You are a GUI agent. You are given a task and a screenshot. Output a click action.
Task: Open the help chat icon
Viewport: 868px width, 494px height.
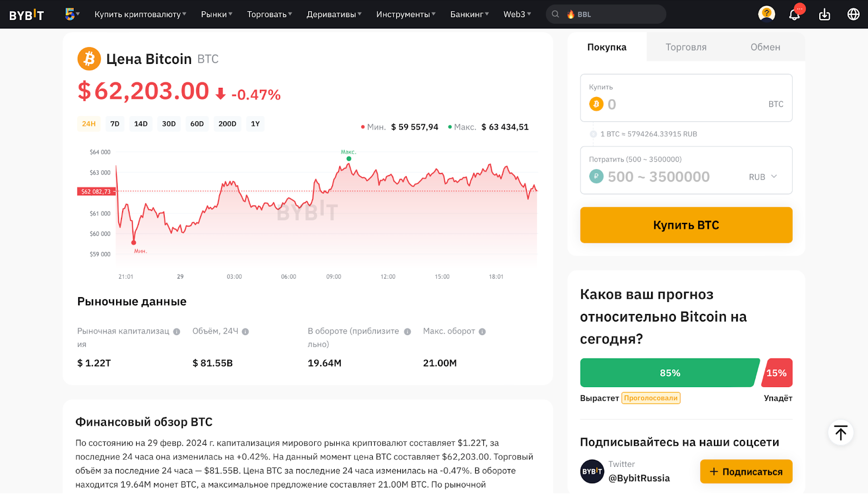click(x=766, y=14)
